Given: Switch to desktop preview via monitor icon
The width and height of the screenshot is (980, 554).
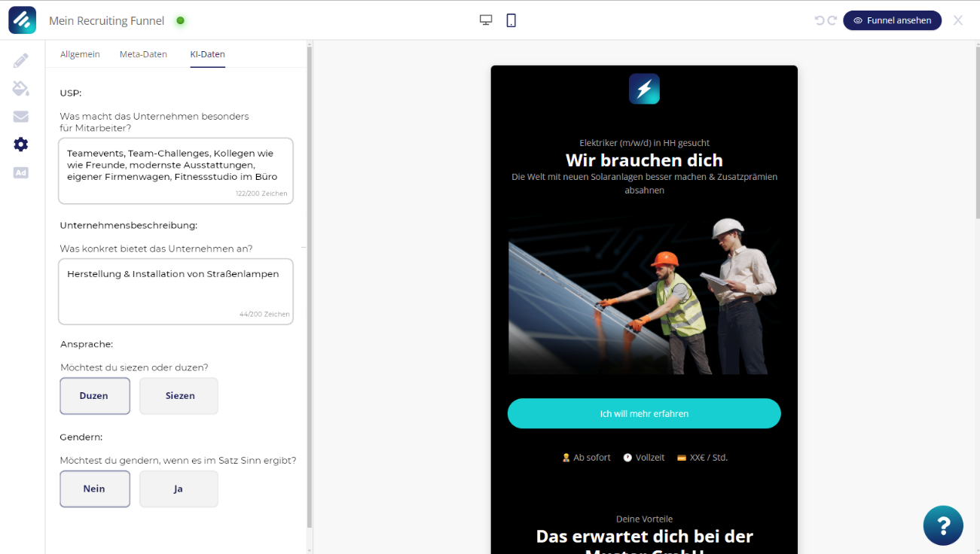Looking at the screenshot, I should coord(485,19).
